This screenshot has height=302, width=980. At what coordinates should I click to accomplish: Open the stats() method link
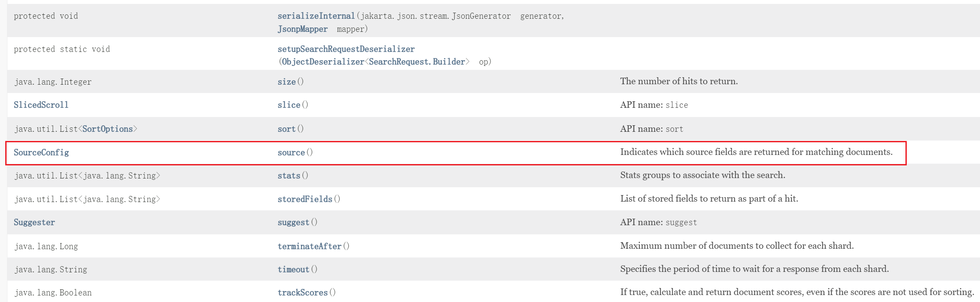pos(289,176)
